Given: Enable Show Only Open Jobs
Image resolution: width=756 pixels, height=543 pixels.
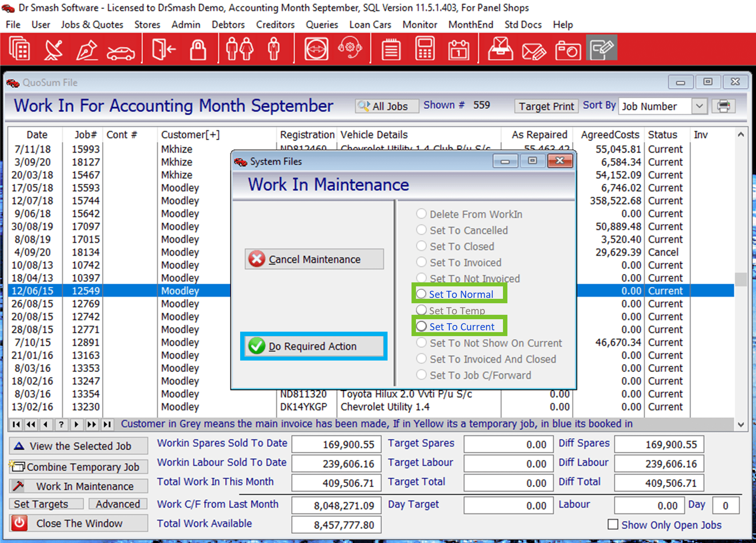Looking at the screenshot, I should pos(613,525).
